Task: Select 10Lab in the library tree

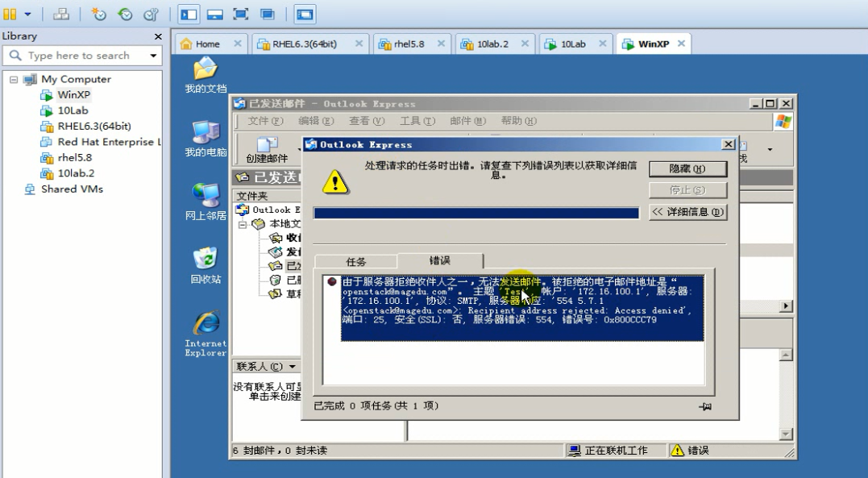Action: (73, 110)
